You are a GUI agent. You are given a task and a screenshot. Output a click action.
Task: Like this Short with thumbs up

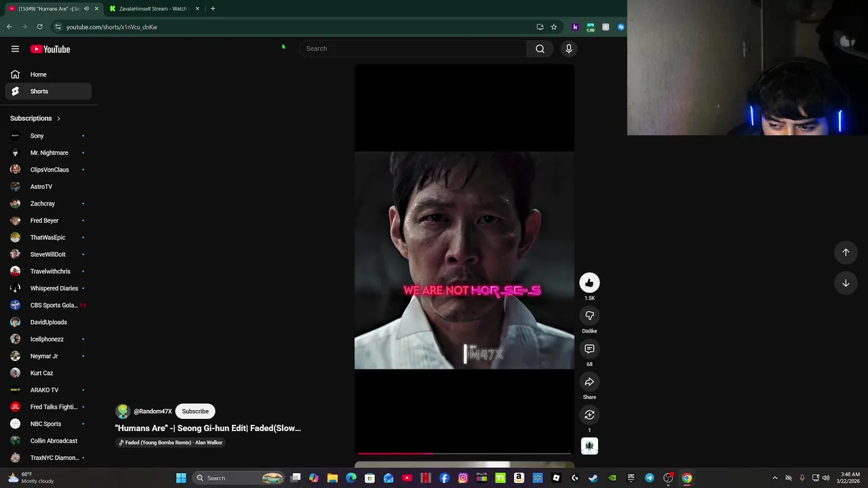click(589, 283)
